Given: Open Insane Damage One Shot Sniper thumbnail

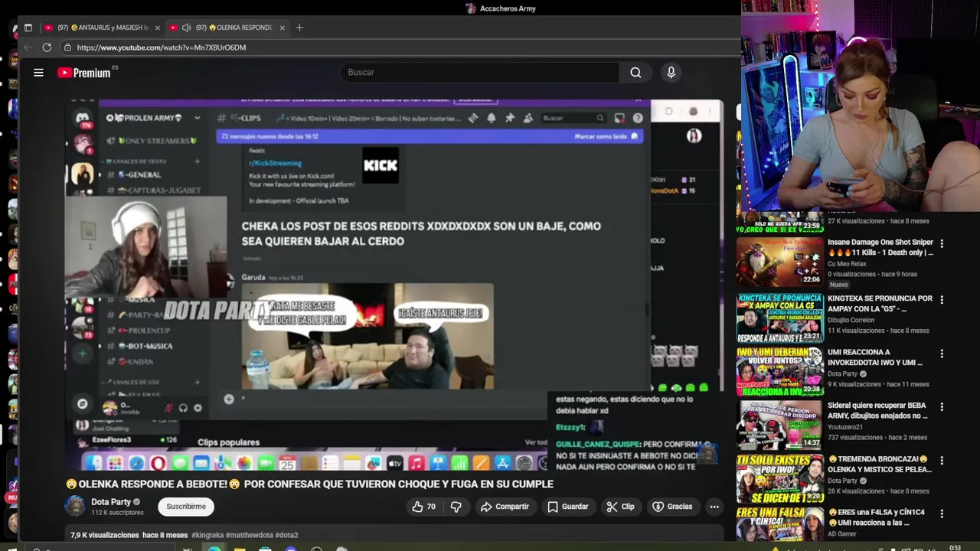Looking at the screenshot, I should click(x=780, y=262).
